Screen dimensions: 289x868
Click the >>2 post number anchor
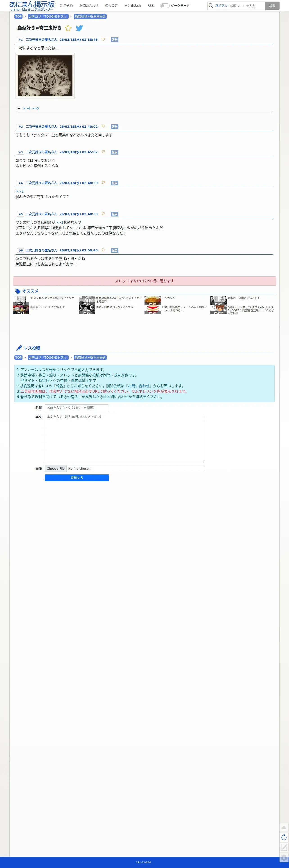pyautogui.click(x=20, y=127)
